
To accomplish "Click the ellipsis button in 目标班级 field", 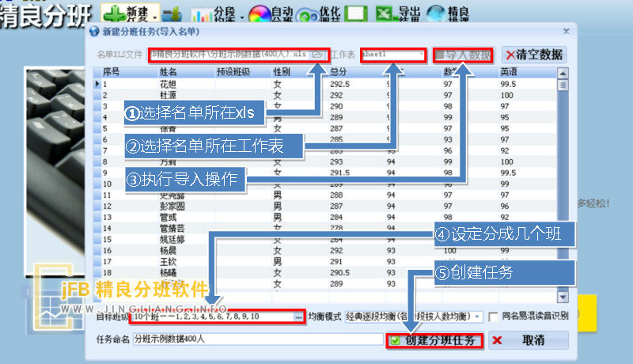I will 298,317.
